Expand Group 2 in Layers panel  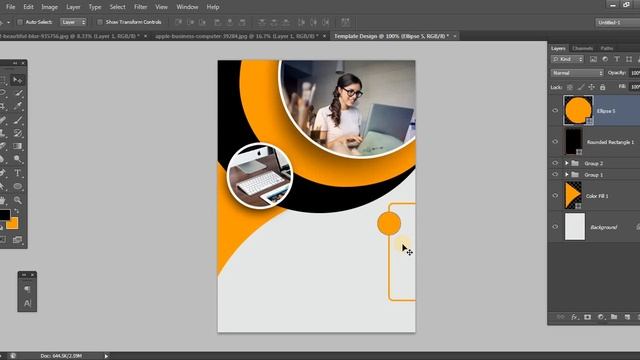567,163
